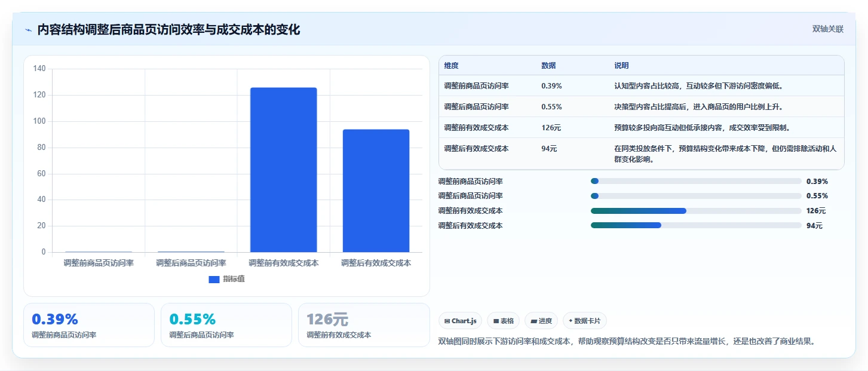
Task: Click the Chart.js tag
Action: pyautogui.click(x=460, y=321)
